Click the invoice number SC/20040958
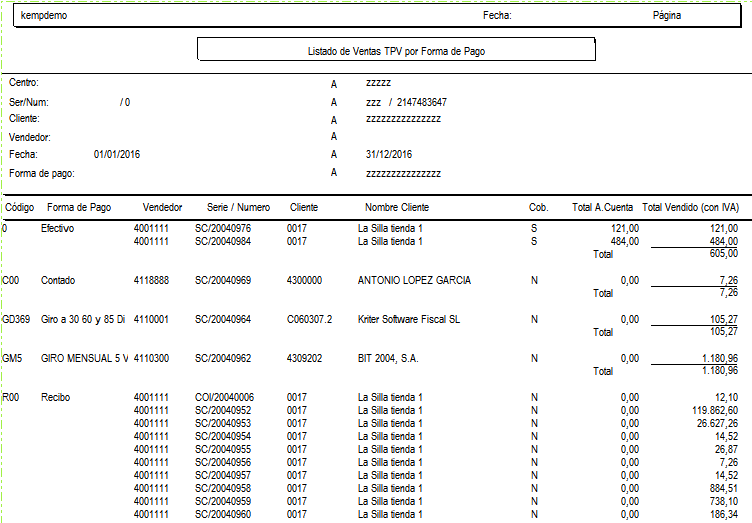The height and width of the screenshot is (523, 752). [x=223, y=488]
